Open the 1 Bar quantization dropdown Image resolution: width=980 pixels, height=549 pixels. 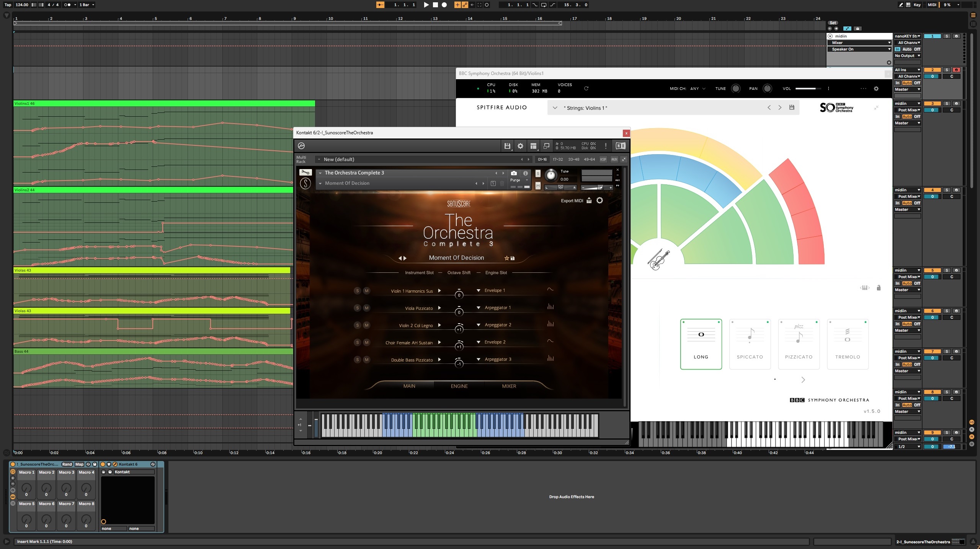(x=87, y=5)
